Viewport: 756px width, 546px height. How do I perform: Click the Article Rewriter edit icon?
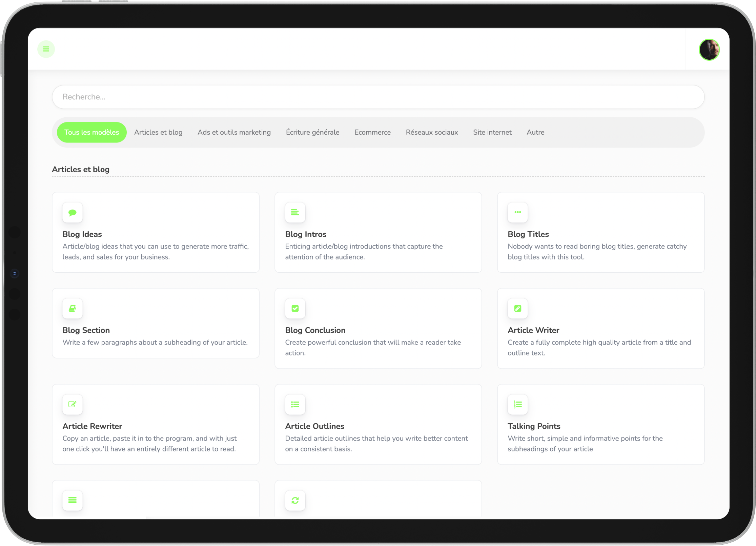[x=73, y=405]
